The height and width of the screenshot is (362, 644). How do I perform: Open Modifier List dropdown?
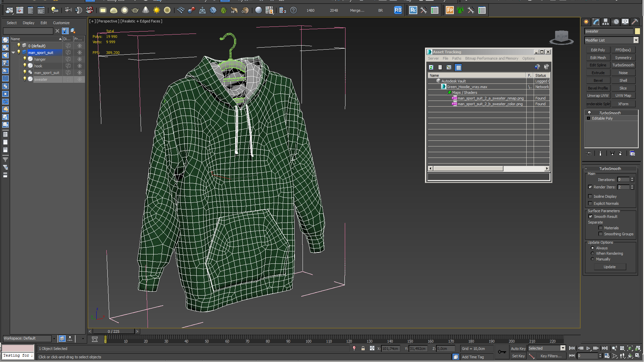pos(636,40)
